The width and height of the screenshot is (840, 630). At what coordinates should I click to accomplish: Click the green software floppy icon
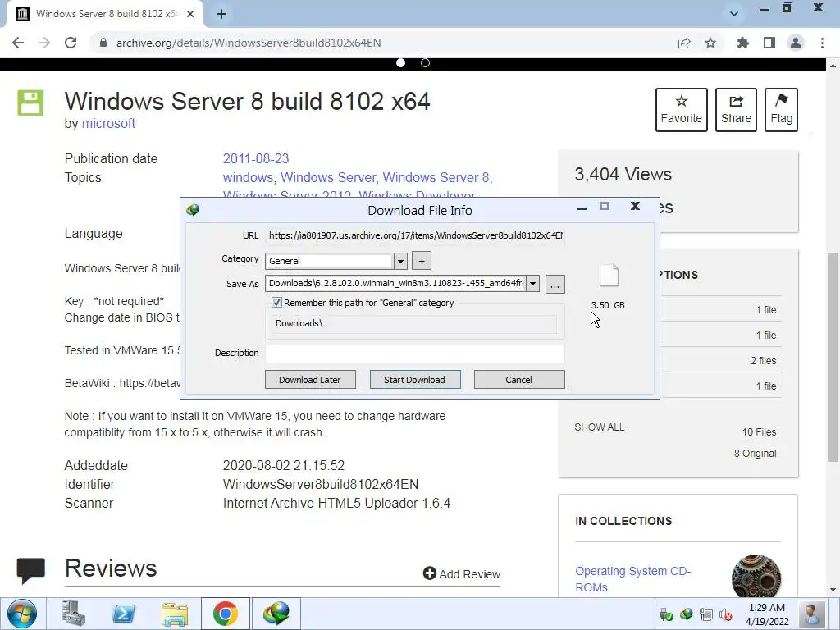(x=30, y=103)
